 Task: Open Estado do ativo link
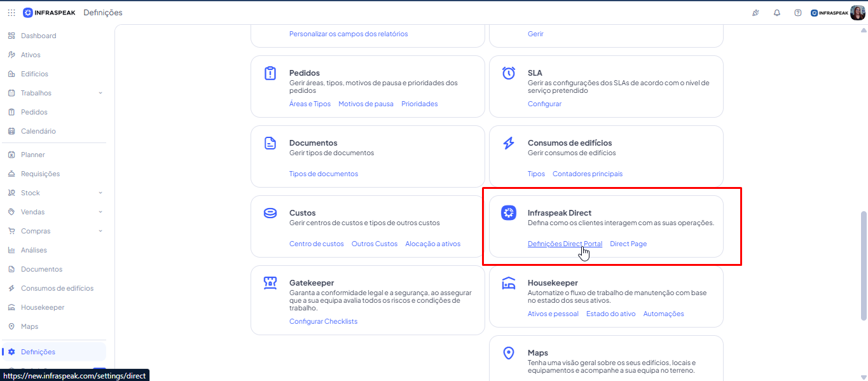click(x=610, y=314)
